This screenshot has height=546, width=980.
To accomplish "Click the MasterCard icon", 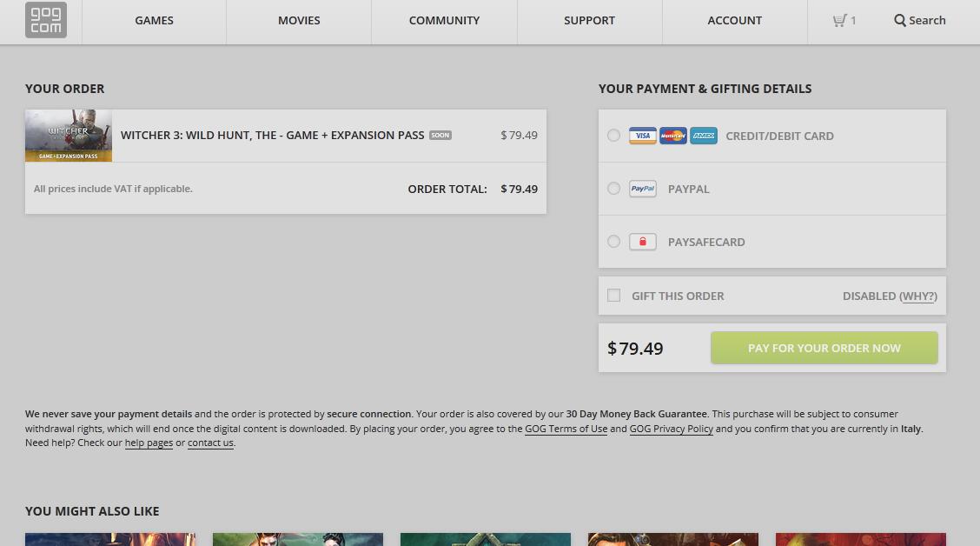I will [673, 136].
